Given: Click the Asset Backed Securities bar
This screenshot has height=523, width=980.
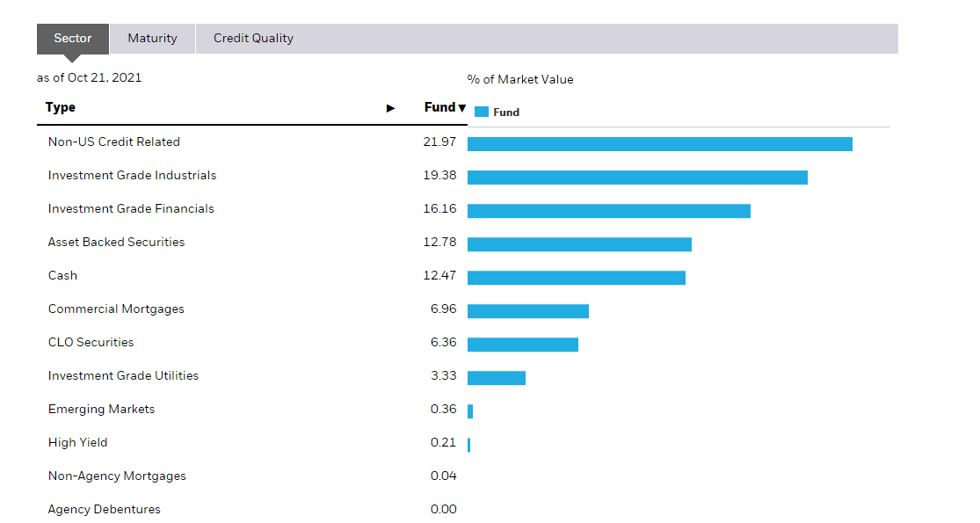Looking at the screenshot, I should click(x=580, y=243).
